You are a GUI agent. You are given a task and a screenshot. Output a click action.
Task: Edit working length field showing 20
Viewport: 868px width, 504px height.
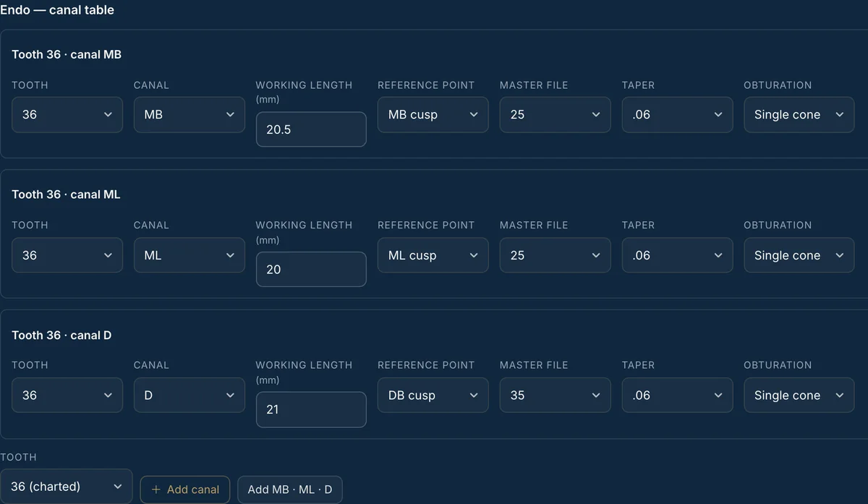pos(311,269)
